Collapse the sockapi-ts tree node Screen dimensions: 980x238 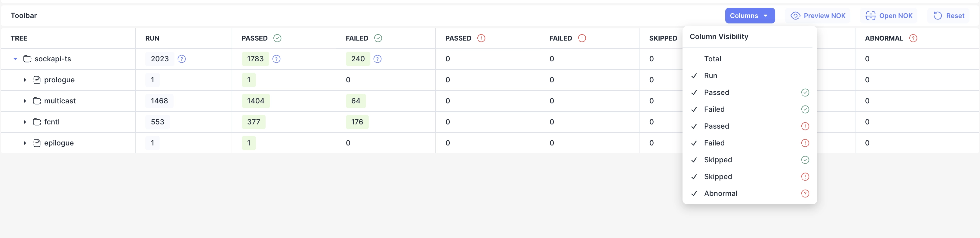tap(15, 59)
